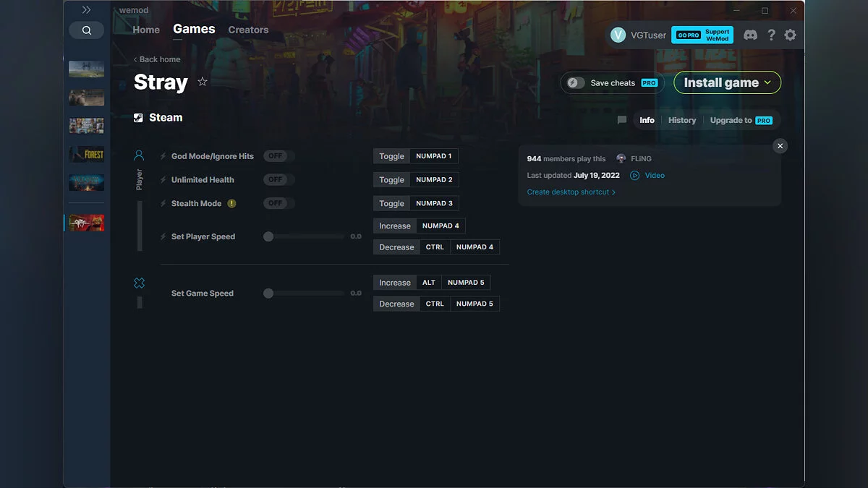Open first game thumbnail in sidebar
The height and width of the screenshot is (488, 868).
tap(86, 69)
